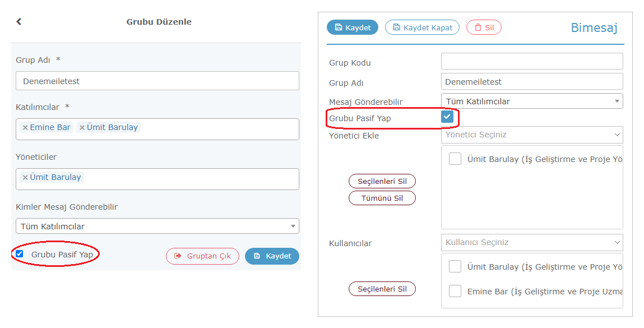Remove Emine Bar from participants via x
This screenshot has width=644, height=328.
click(25, 127)
